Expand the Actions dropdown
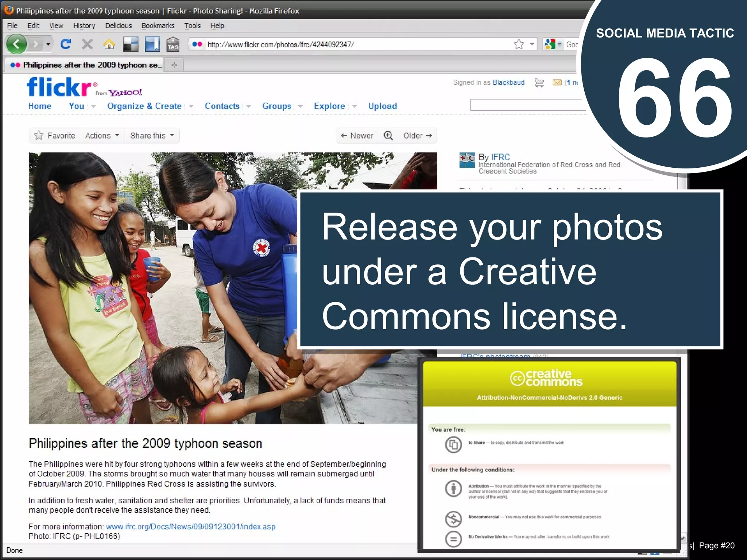747x560 pixels. pos(102,136)
